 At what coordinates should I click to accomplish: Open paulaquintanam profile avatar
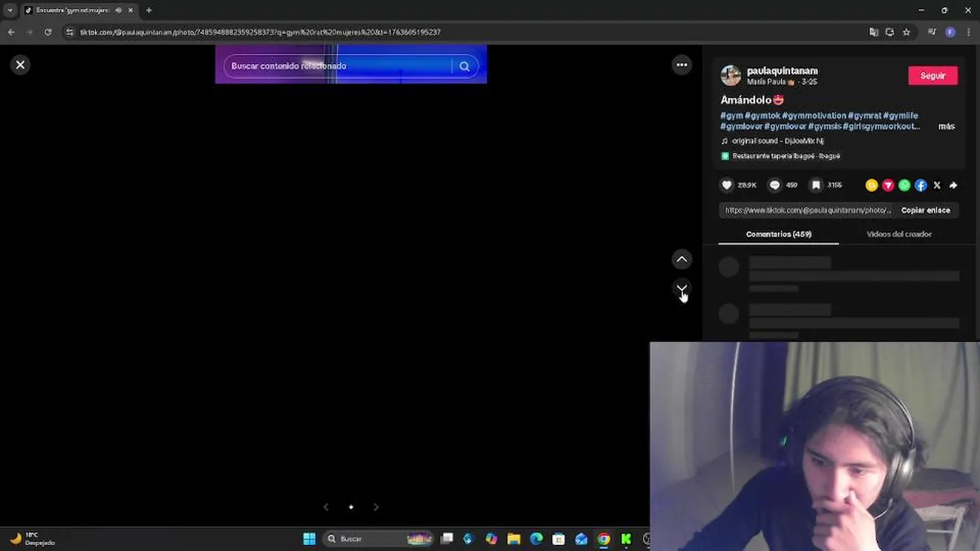731,75
